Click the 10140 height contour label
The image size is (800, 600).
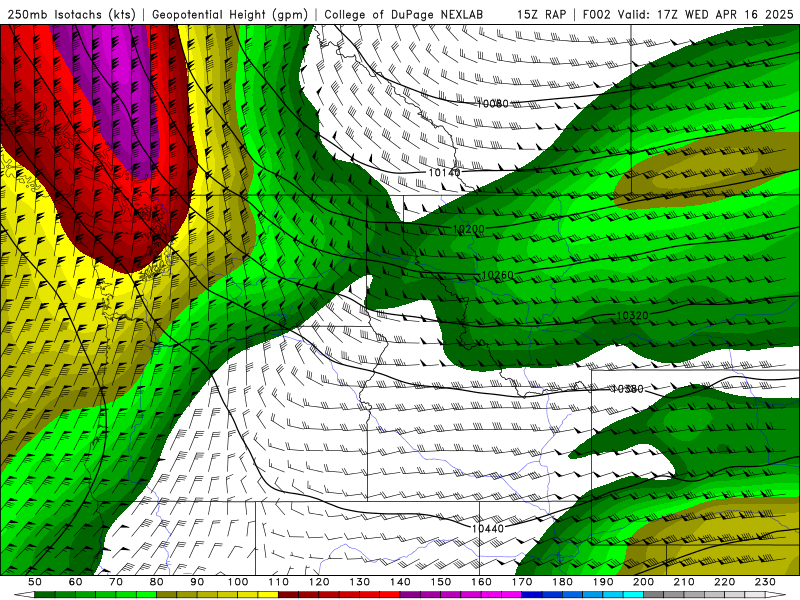pyautogui.click(x=444, y=173)
